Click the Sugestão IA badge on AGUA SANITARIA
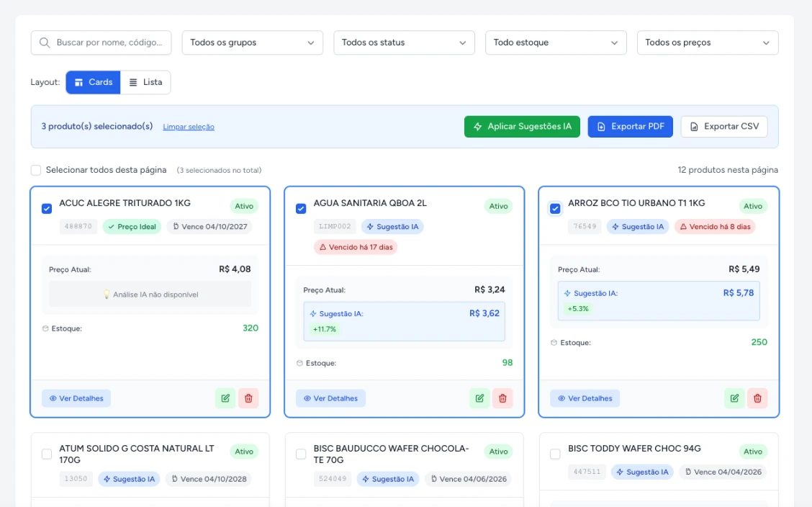812x507 pixels. click(392, 227)
